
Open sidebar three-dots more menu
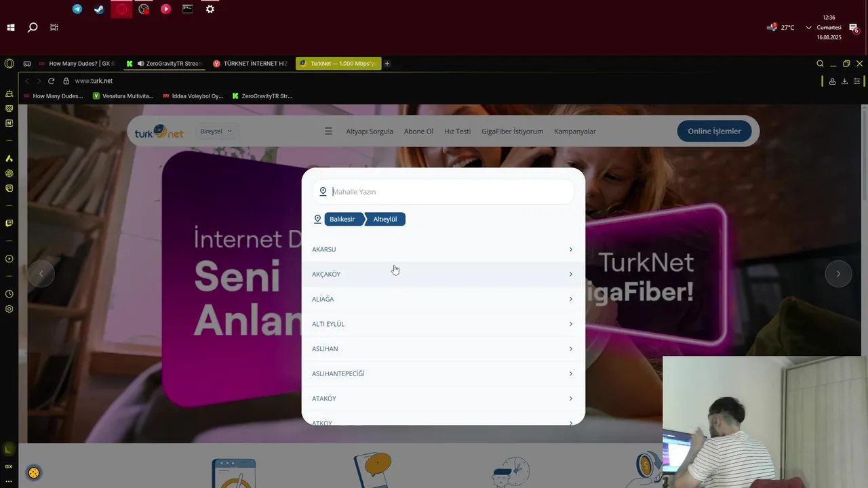[9, 481]
